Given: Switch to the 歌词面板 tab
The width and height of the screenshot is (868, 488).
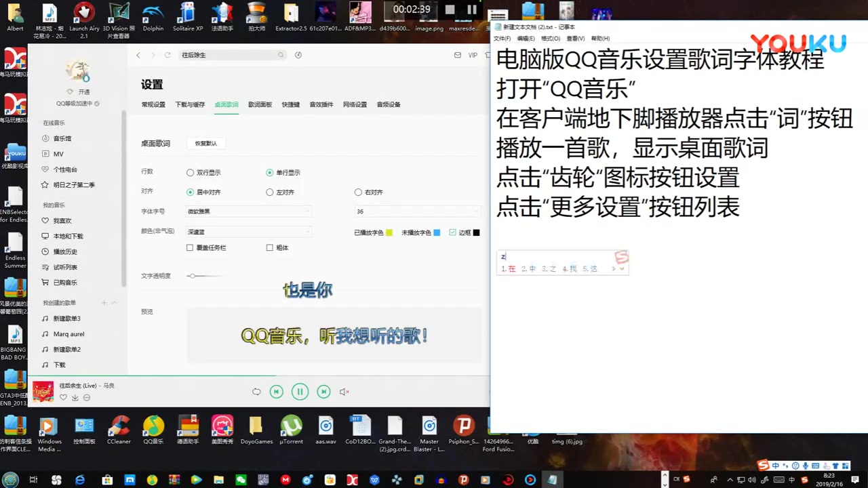Looking at the screenshot, I should click(x=260, y=104).
